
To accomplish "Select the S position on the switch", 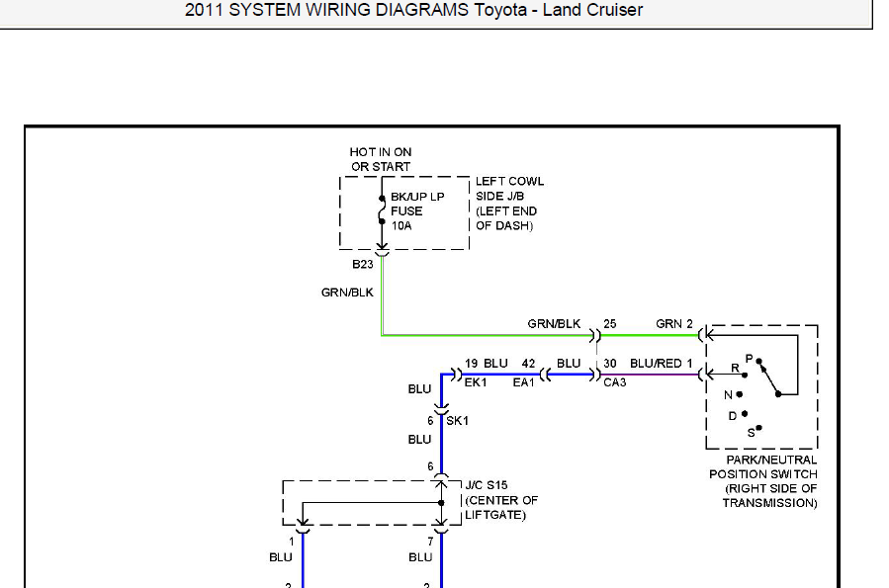I will point(751,433).
